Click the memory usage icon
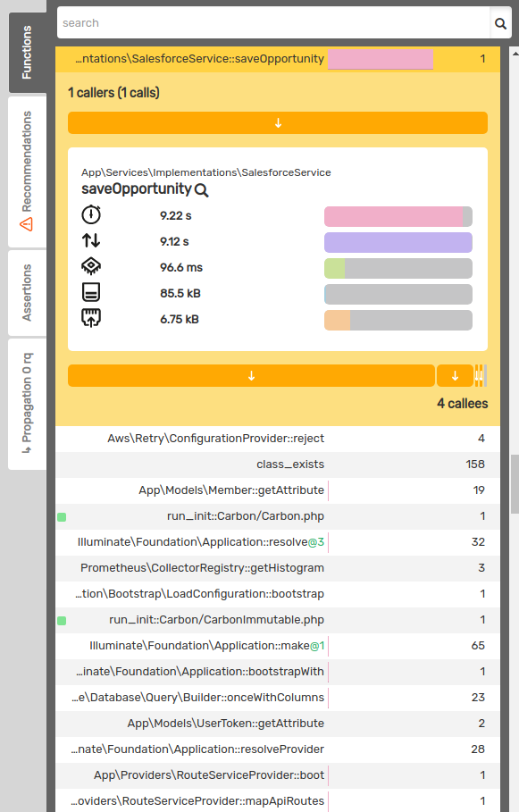Image resolution: width=519 pixels, height=812 pixels. (91, 292)
